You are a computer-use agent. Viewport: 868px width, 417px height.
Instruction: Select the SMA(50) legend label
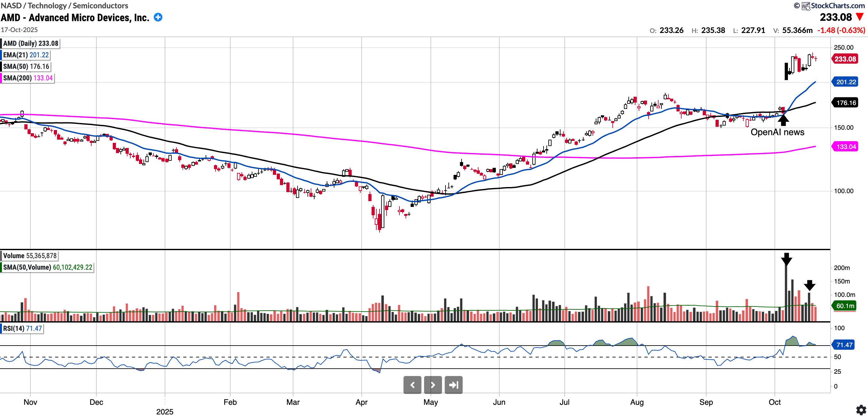click(x=26, y=66)
